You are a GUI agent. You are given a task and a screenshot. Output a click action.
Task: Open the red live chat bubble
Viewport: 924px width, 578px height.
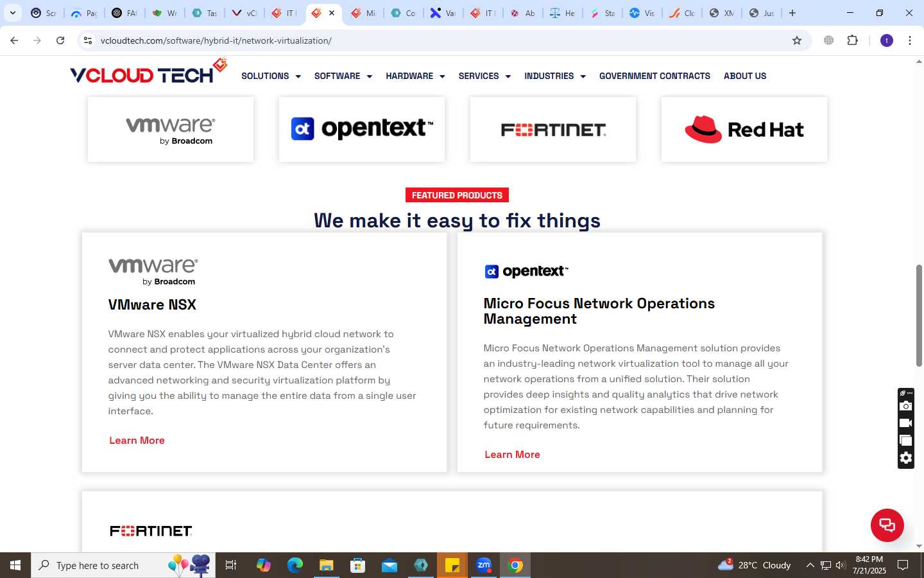pos(887,525)
